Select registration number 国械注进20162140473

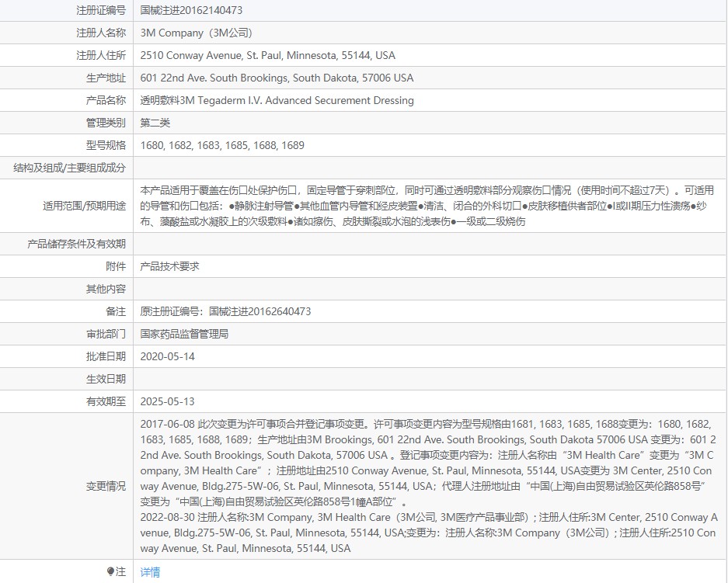click(x=191, y=10)
